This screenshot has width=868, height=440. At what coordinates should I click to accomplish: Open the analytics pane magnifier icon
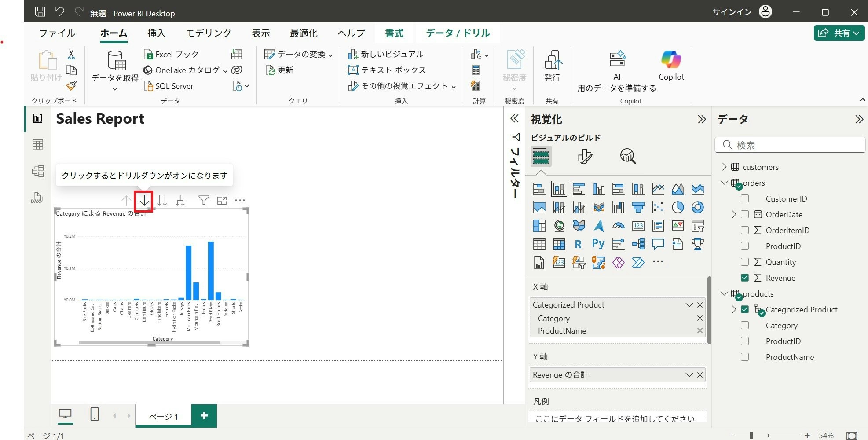[628, 156]
